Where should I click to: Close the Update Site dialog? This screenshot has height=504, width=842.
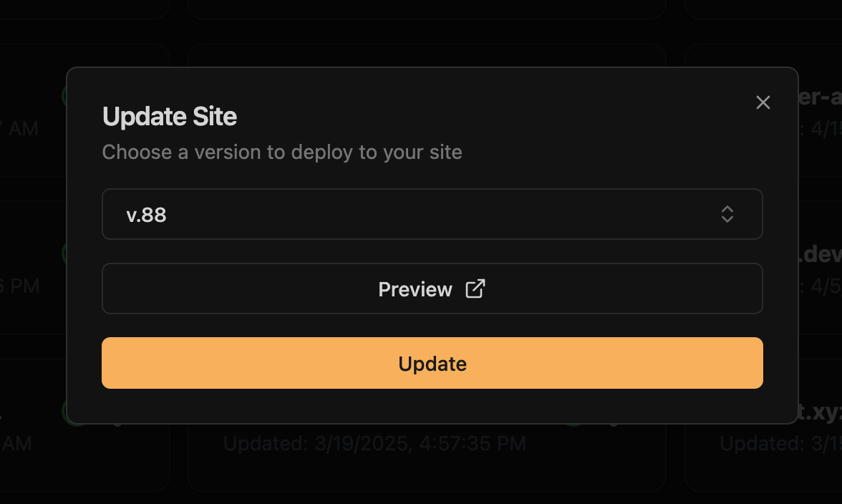pos(763,102)
